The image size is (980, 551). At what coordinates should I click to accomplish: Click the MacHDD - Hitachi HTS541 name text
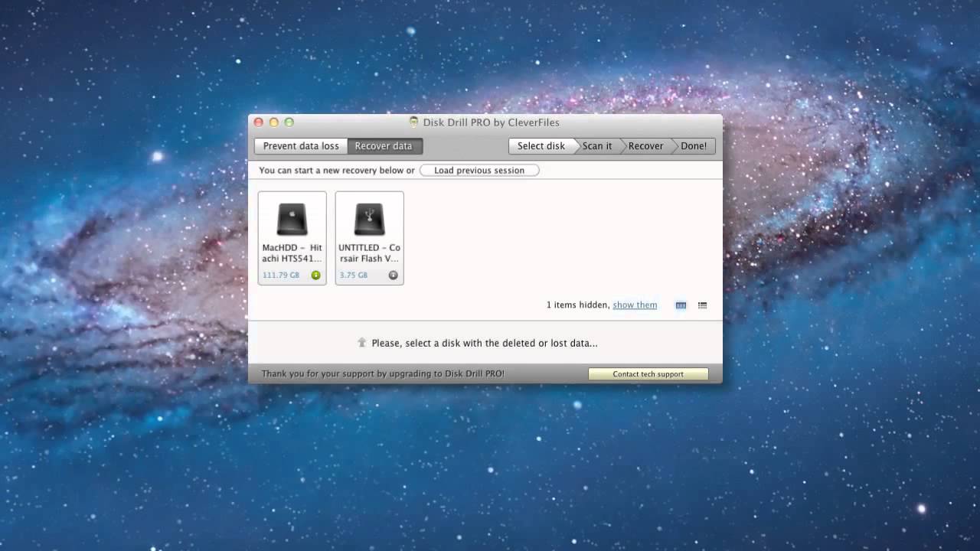pos(292,253)
